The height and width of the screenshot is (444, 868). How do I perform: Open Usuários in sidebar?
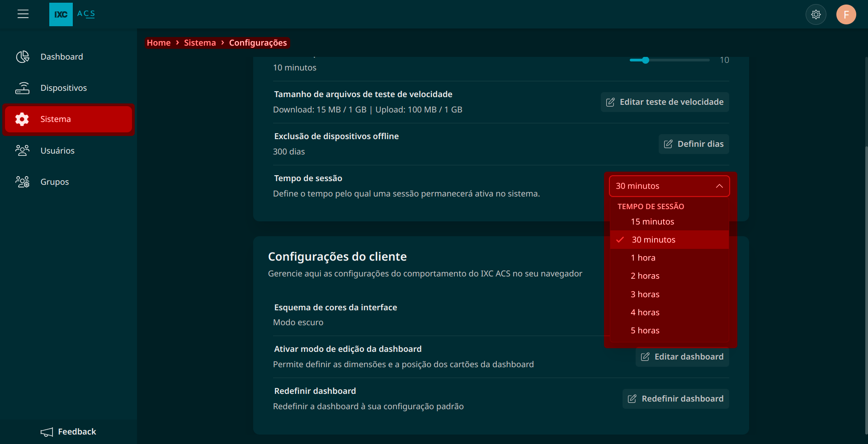68,150
